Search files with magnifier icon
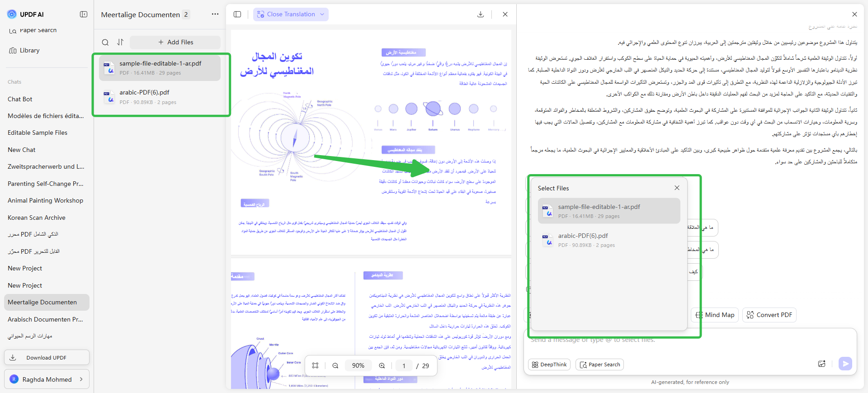The image size is (868, 393). (x=105, y=43)
